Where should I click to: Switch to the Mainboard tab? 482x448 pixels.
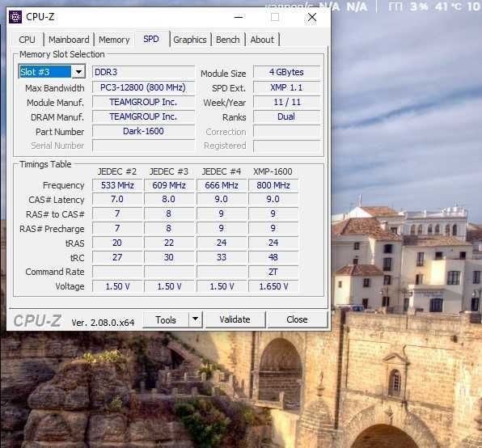pyautogui.click(x=69, y=40)
